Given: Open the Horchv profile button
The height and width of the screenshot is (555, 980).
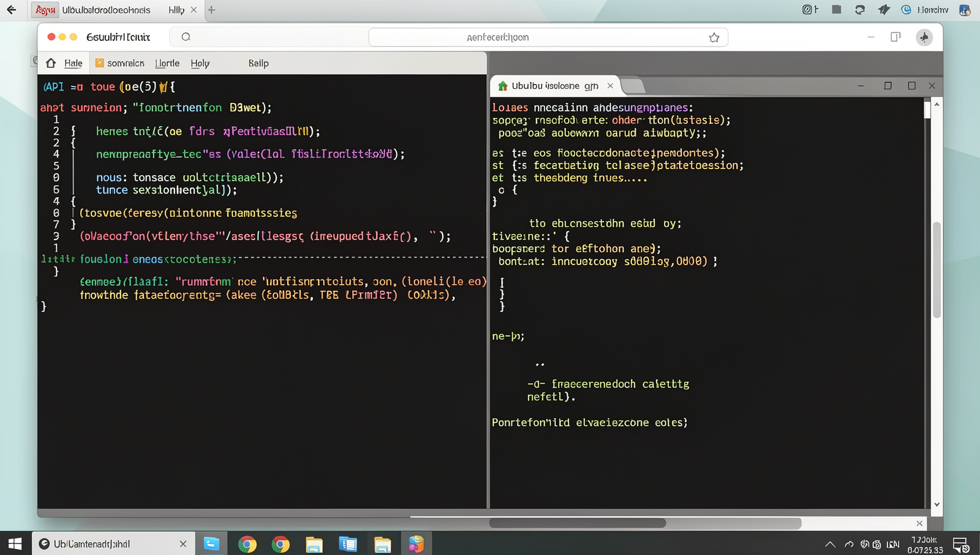Looking at the screenshot, I should point(925,10).
